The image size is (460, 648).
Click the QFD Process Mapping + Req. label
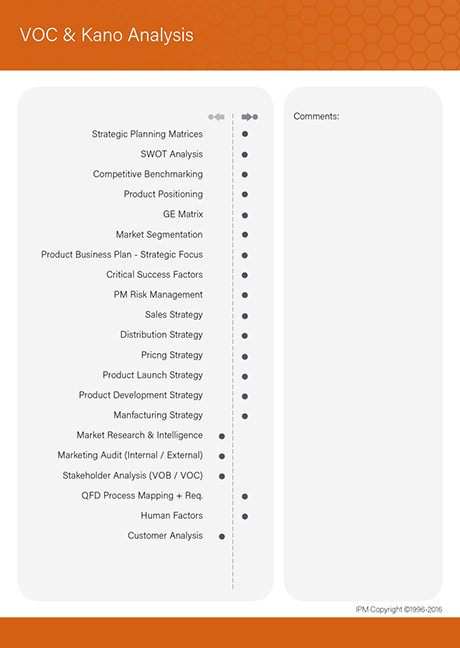142,496
